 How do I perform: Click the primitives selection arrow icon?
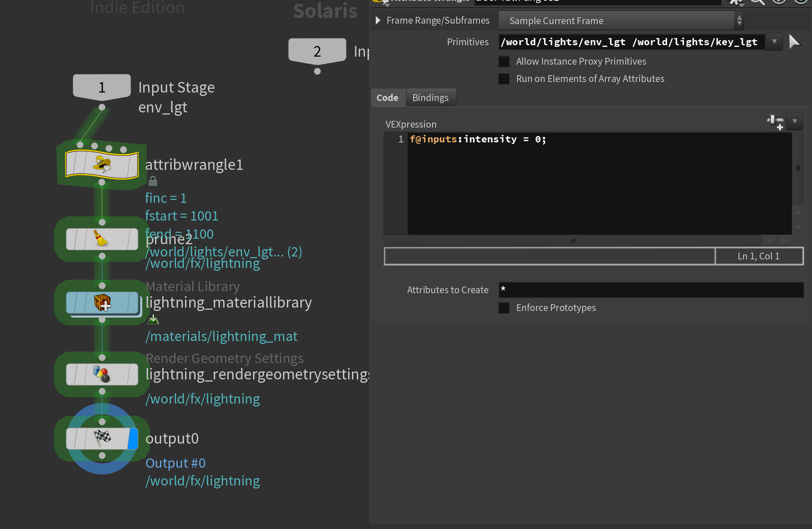[x=794, y=42]
